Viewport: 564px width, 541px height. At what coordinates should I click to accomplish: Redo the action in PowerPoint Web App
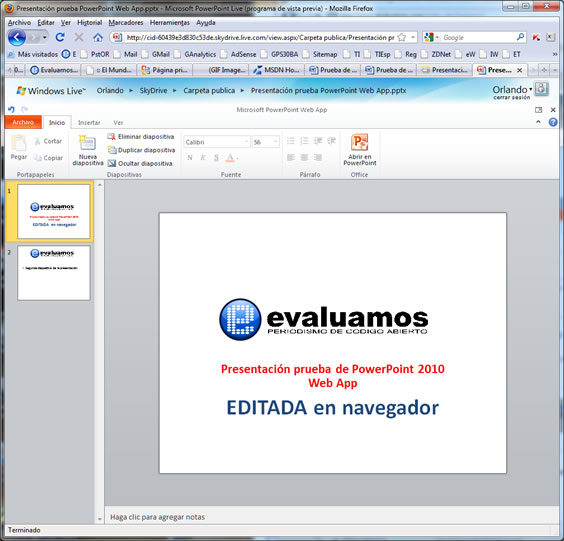[24, 109]
